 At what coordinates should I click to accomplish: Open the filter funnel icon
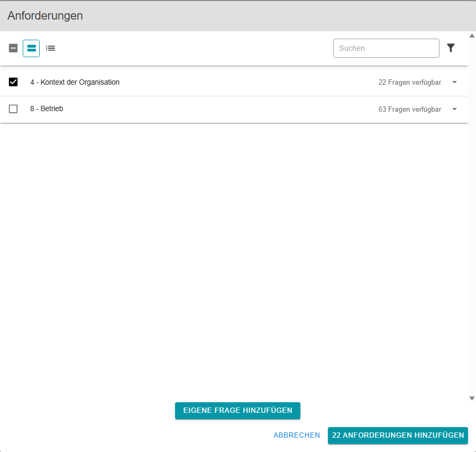(x=451, y=48)
